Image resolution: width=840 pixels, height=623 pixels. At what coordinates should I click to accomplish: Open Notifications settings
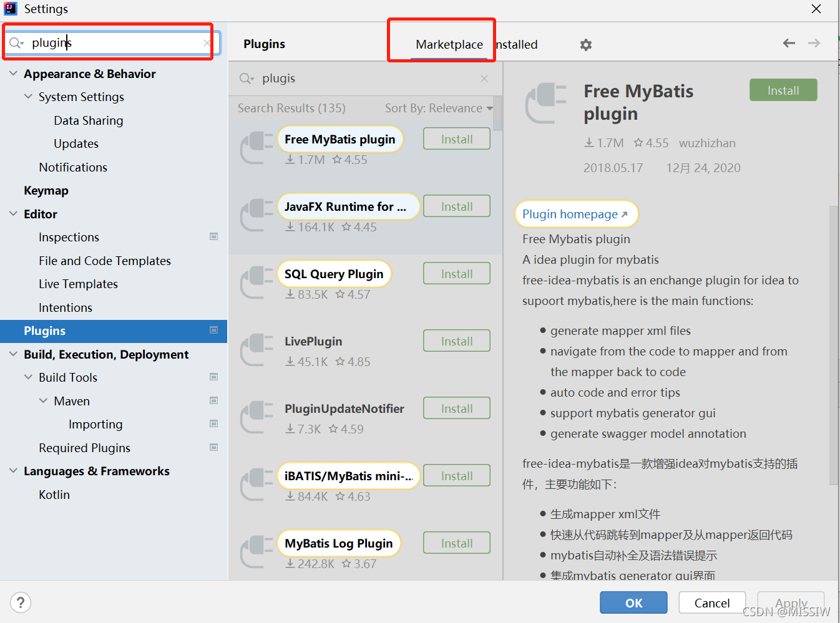point(72,167)
